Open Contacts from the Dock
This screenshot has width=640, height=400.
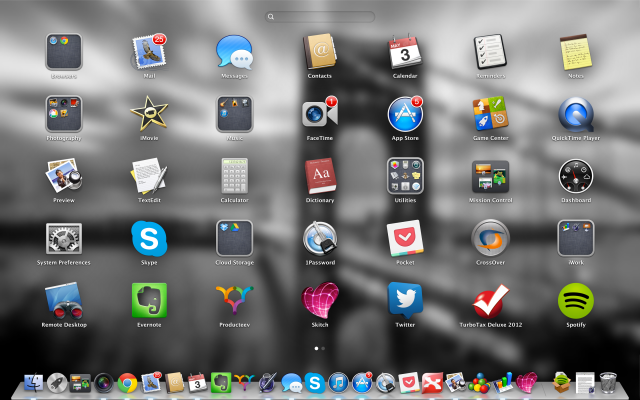tap(174, 382)
